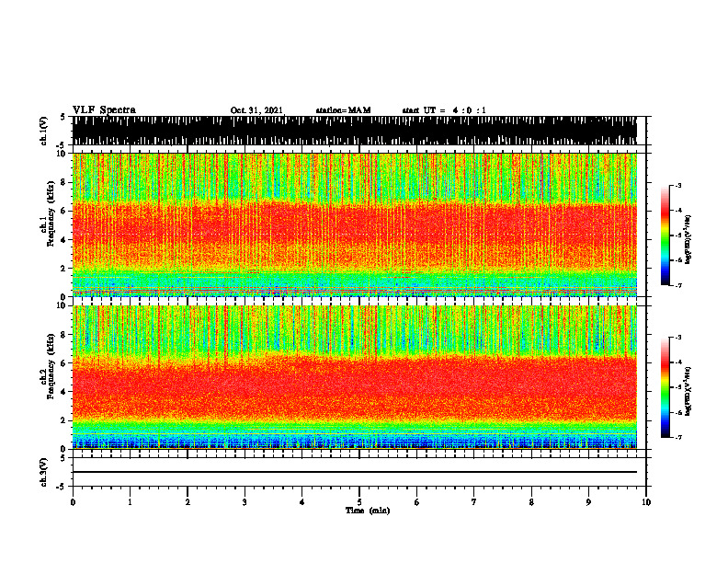Click the time axis tick label "2"
The height and width of the screenshot is (563, 728).
point(188,502)
